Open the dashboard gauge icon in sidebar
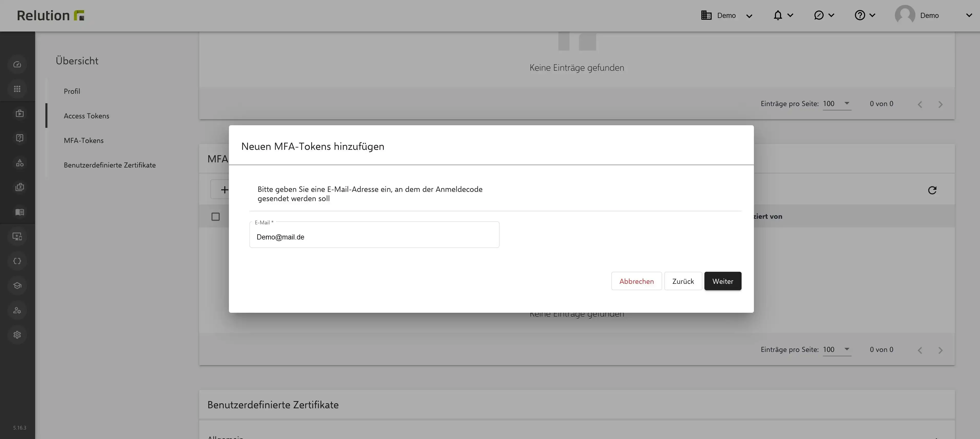This screenshot has height=439, width=980. pyautogui.click(x=17, y=65)
